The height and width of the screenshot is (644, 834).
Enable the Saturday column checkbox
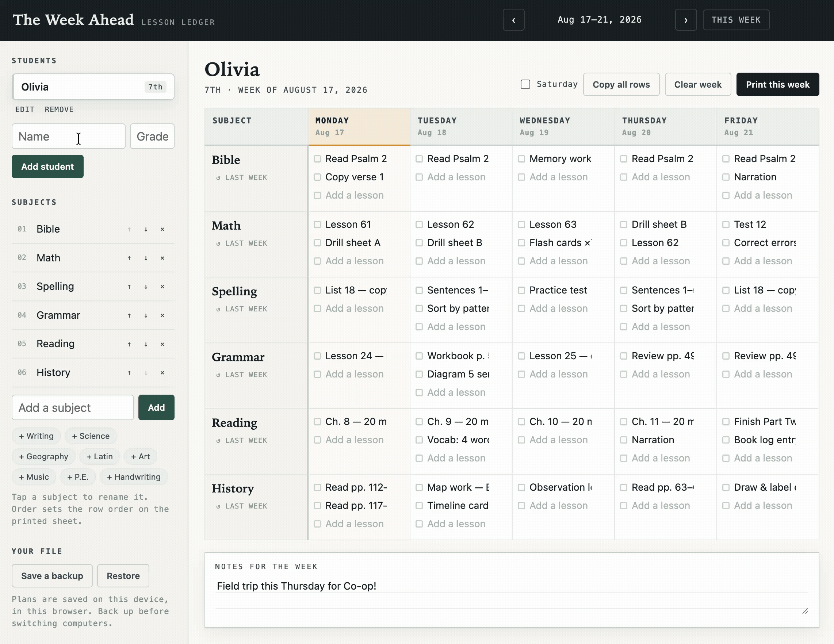pos(525,84)
